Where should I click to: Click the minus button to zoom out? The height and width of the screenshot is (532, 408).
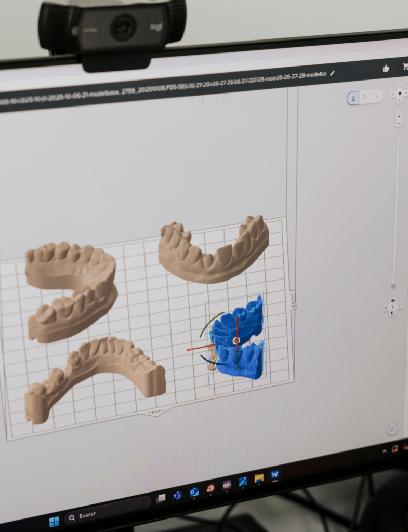coord(399,124)
